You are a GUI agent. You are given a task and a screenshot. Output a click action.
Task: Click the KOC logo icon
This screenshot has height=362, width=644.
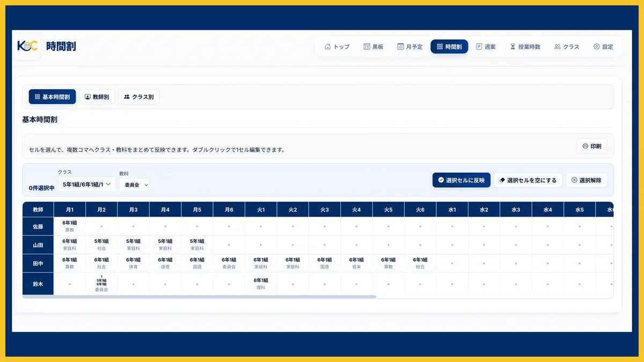pyautogui.click(x=27, y=46)
